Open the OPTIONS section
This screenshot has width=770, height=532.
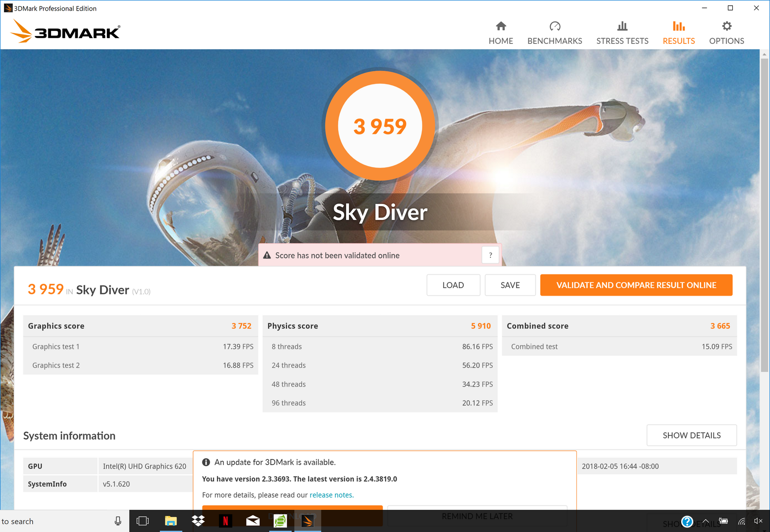coord(727,33)
